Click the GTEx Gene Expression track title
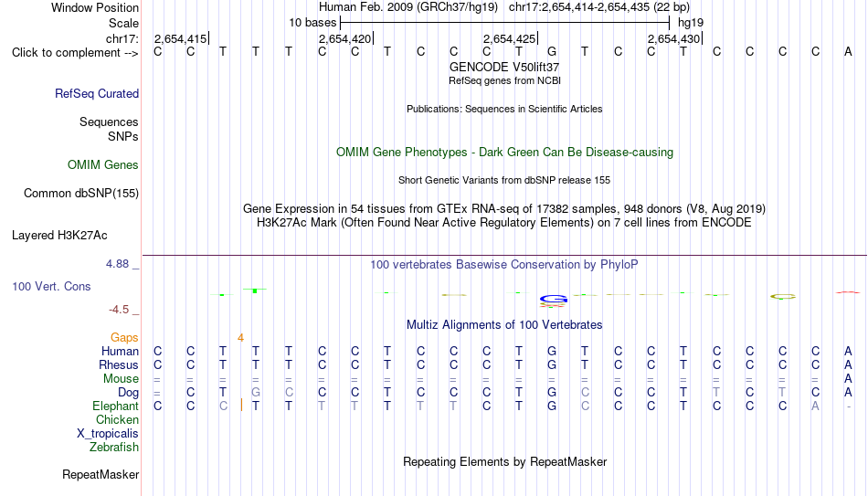Viewport: 868px width, 496px height. point(504,208)
